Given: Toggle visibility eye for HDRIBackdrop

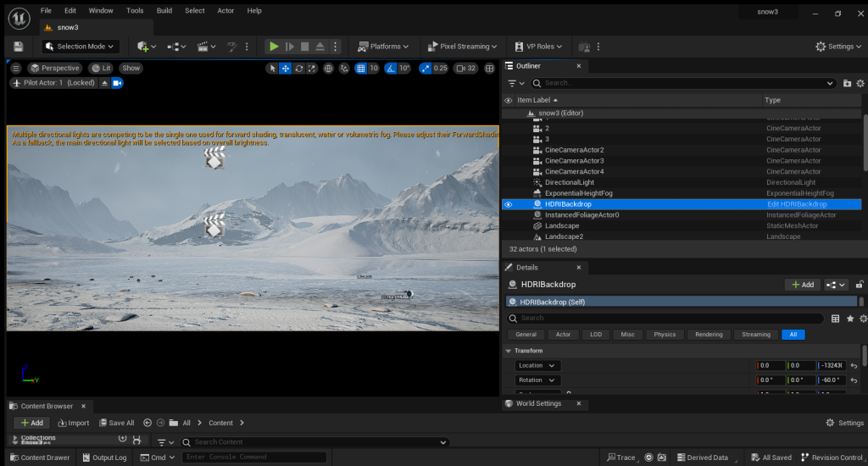Looking at the screenshot, I should [509, 204].
